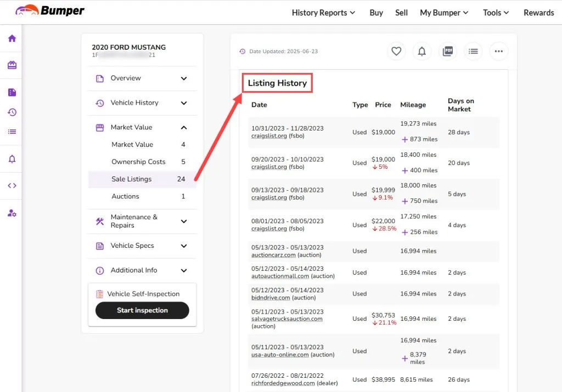The height and width of the screenshot is (392, 562).
Task: Select Ownership Costs item
Action: (142, 162)
